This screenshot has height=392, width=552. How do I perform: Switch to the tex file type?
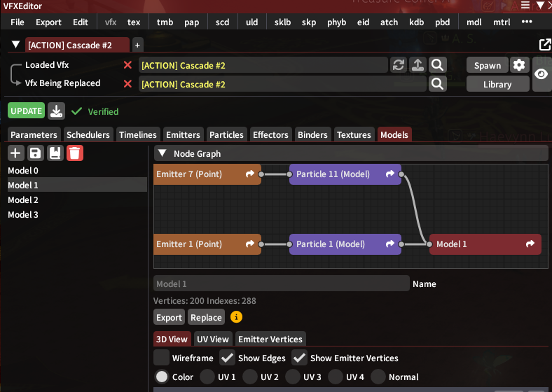[134, 22]
